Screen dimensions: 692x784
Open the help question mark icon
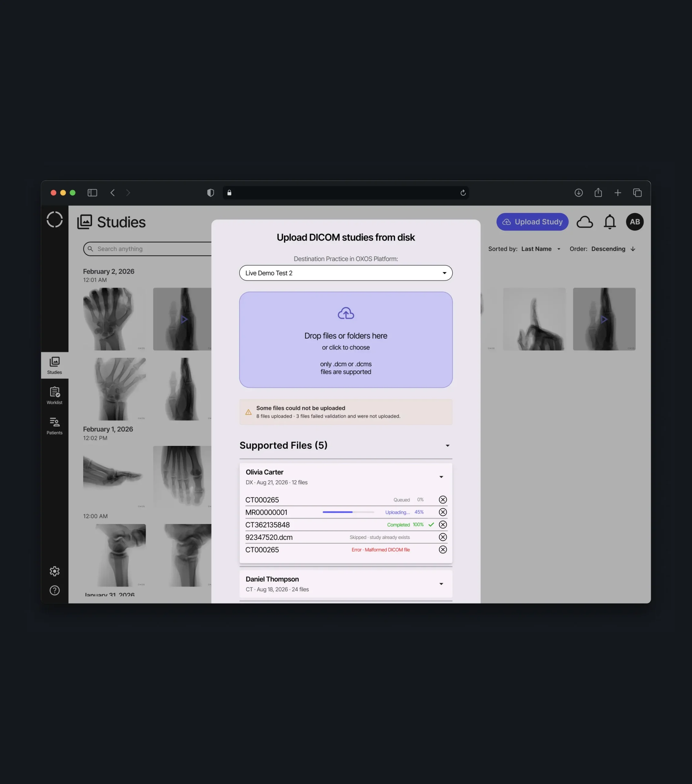pyautogui.click(x=54, y=590)
